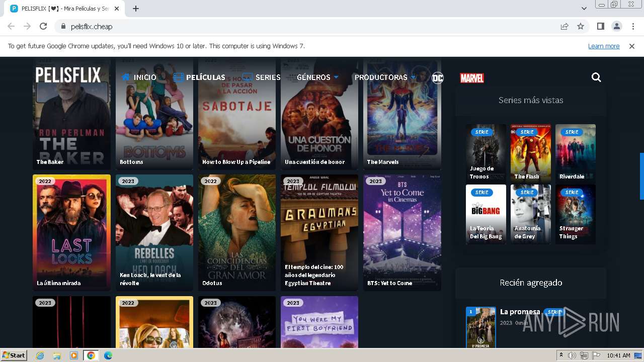The height and width of the screenshot is (362, 644).
Task: Open Chrome three-dot menu
Action: pos(633,26)
